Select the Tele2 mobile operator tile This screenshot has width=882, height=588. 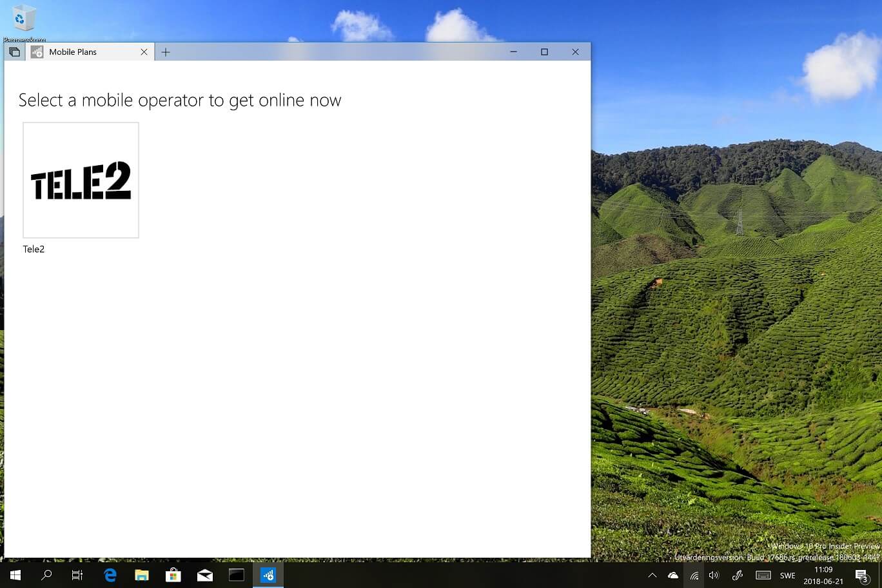(81, 180)
